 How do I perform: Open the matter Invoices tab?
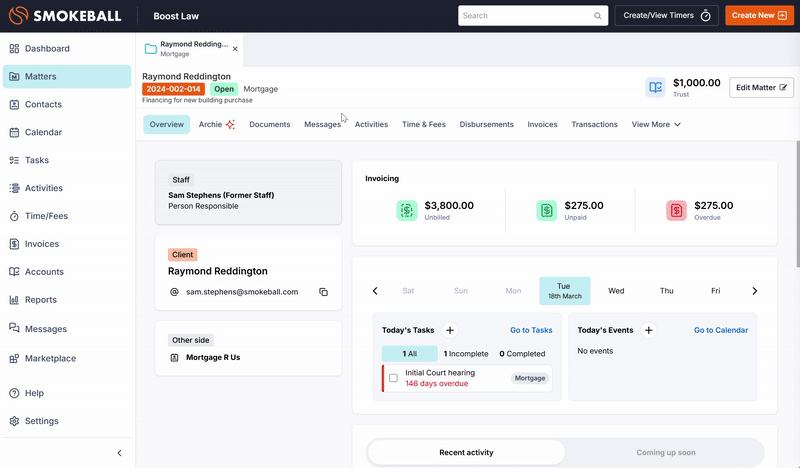point(542,125)
